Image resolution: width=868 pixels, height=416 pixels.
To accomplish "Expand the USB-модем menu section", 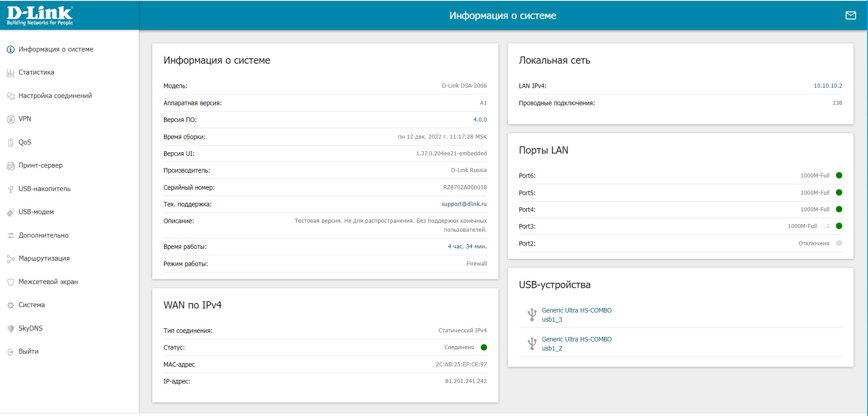I will [x=36, y=212].
